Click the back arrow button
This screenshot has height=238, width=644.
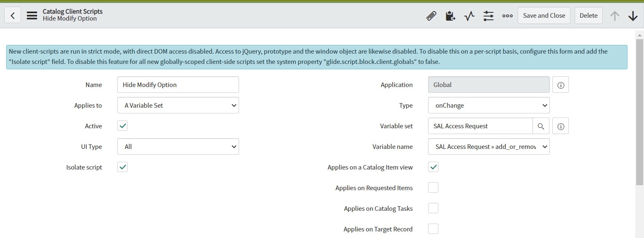coord(13,16)
